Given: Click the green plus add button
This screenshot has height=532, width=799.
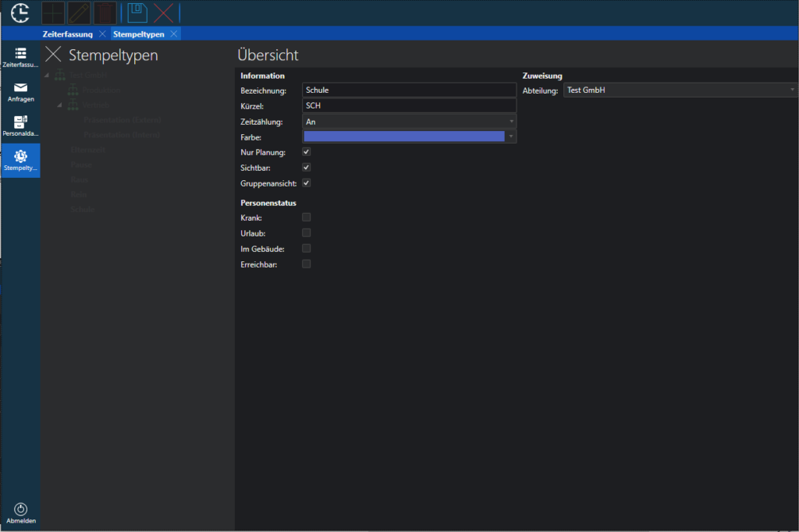Looking at the screenshot, I should point(53,13).
